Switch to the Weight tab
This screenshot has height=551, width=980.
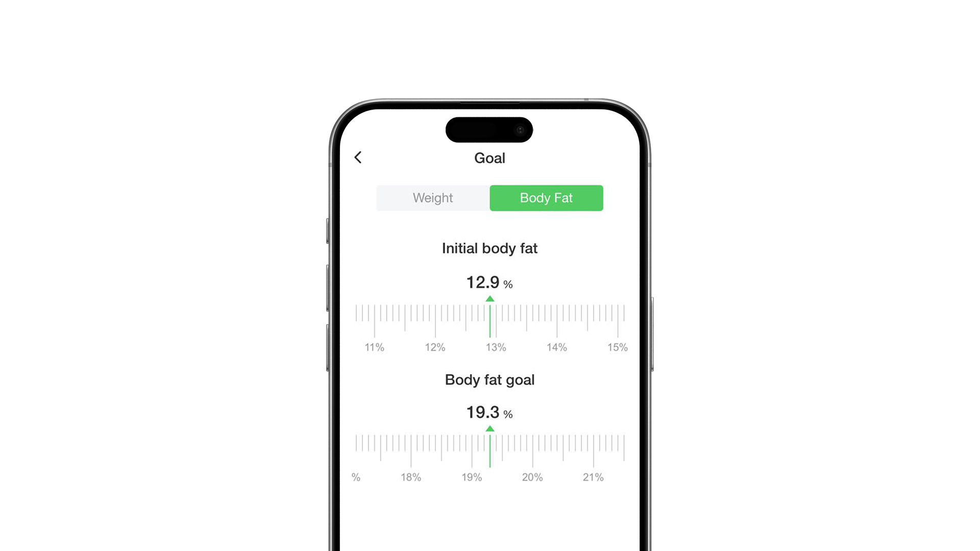click(x=432, y=197)
